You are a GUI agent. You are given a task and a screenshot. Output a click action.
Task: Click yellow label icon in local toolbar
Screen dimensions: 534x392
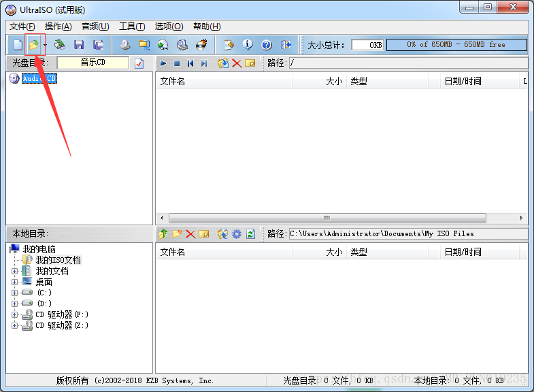tap(204, 234)
